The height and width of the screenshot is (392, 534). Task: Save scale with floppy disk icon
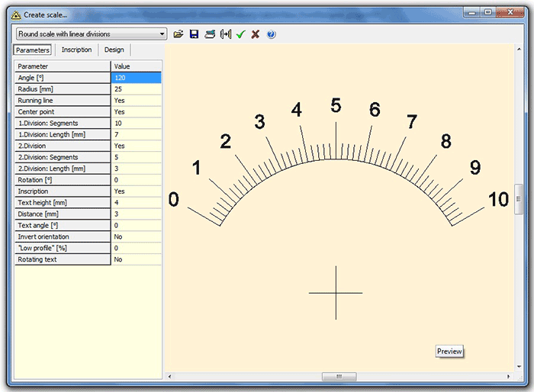pos(194,34)
